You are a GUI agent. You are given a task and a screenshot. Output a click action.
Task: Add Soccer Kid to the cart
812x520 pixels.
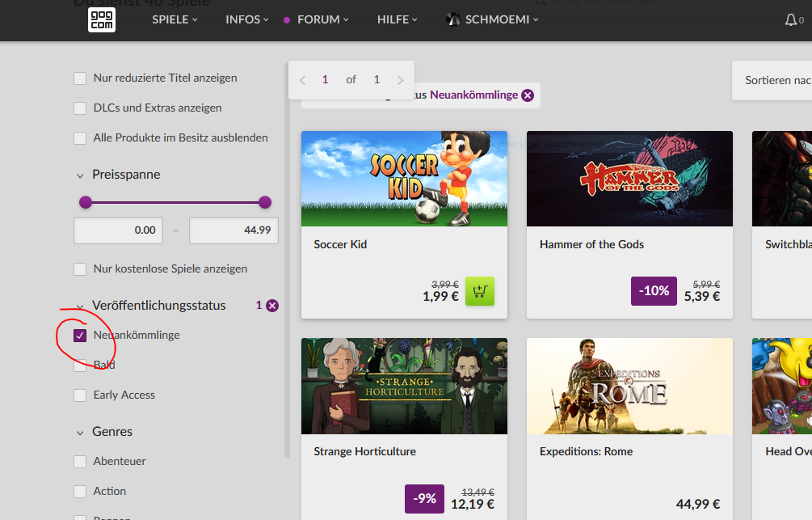pyautogui.click(x=480, y=291)
